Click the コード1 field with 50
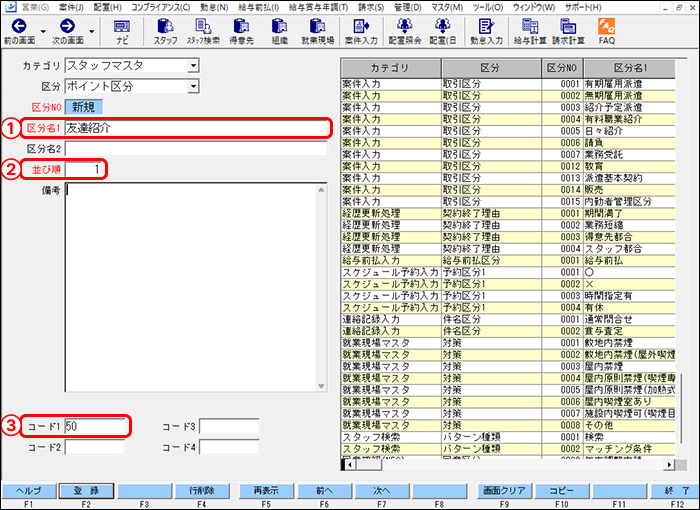Image resolution: width=700 pixels, height=510 pixels. pyautogui.click(x=95, y=426)
